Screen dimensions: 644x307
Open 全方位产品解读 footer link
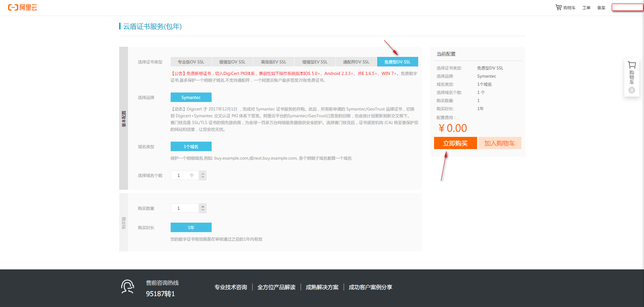click(x=276, y=287)
